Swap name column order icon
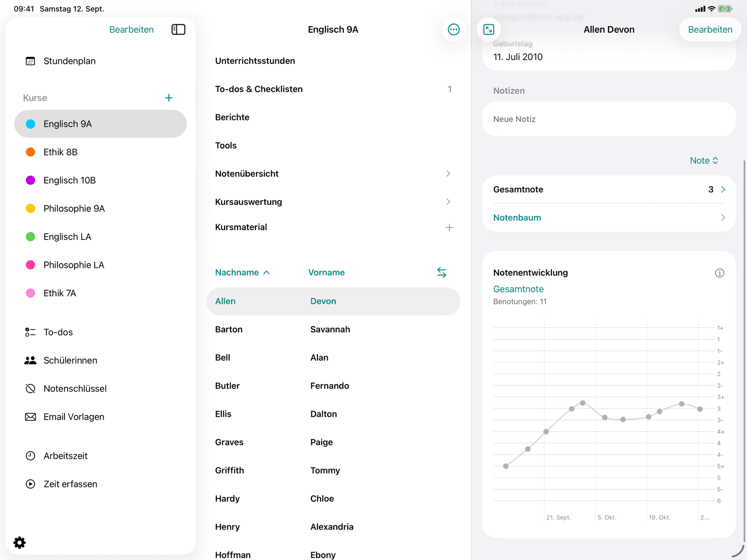The height and width of the screenshot is (560, 747). (442, 273)
